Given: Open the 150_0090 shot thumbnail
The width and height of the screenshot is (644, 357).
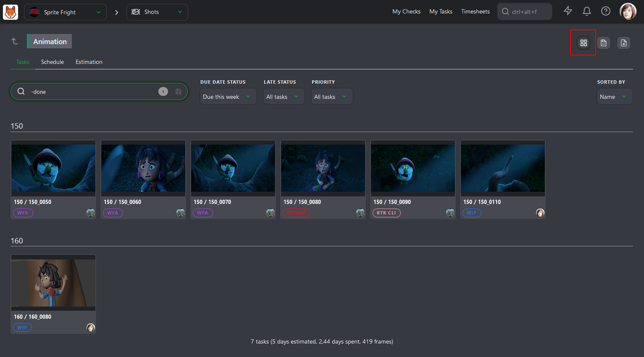Looking at the screenshot, I should click(x=413, y=168).
